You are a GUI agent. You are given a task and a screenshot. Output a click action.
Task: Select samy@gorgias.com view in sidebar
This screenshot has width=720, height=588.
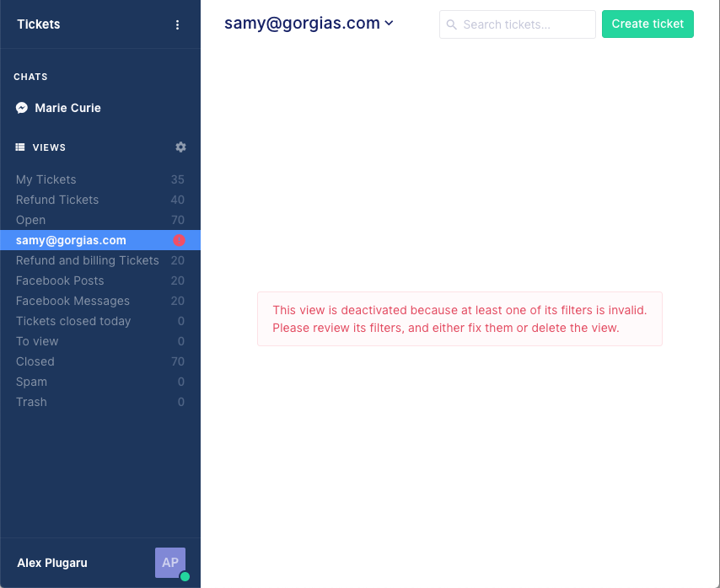(100, 240)
